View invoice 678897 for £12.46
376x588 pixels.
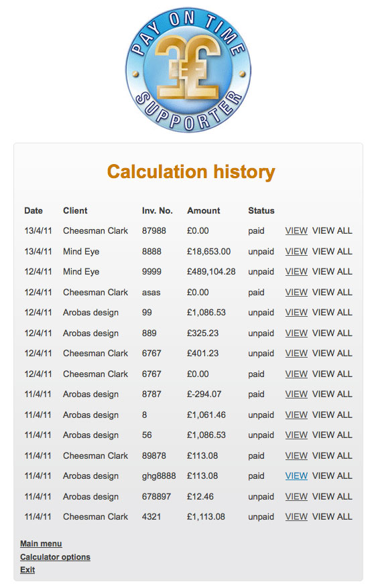[x=296, y=496]
